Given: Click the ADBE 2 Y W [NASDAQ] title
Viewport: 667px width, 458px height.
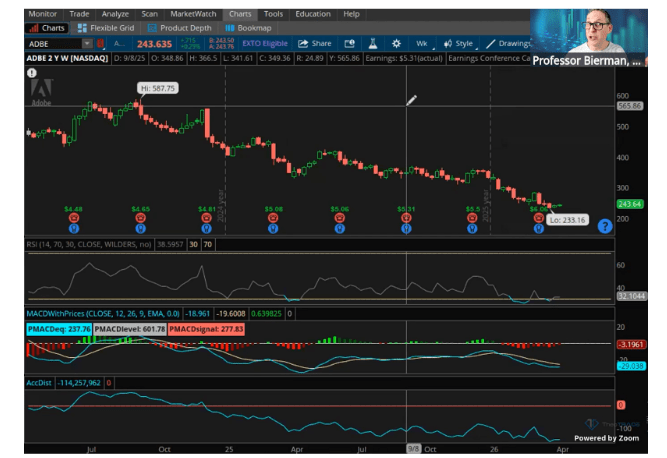Looking at the screenshot, I should coord(67,58).
